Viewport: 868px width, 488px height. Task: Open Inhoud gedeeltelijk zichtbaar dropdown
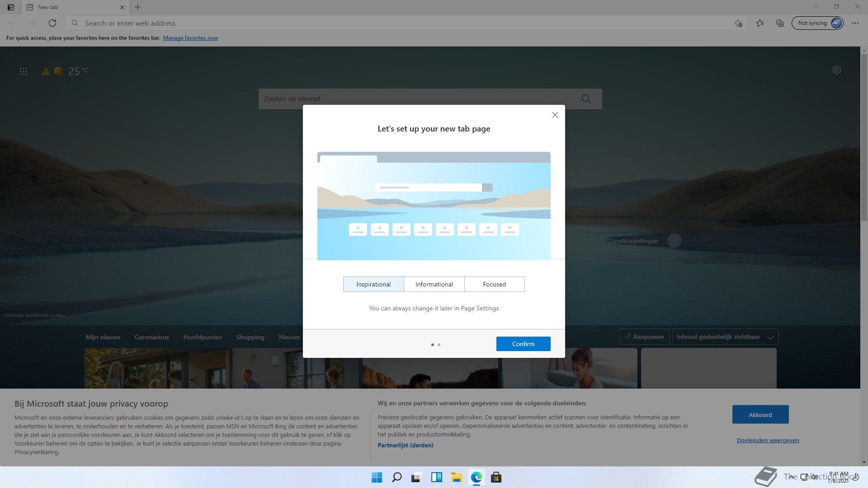725,337
